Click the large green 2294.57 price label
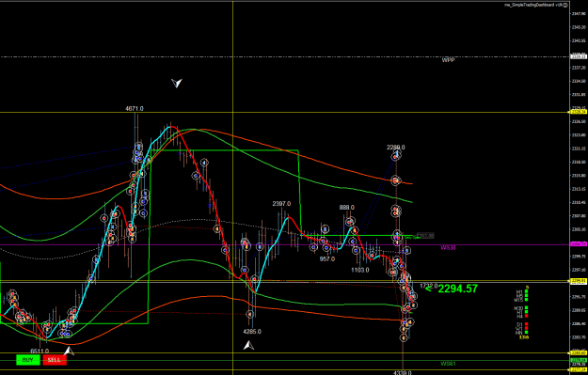This screenshot has height=375, width=588. click(458, 289)
